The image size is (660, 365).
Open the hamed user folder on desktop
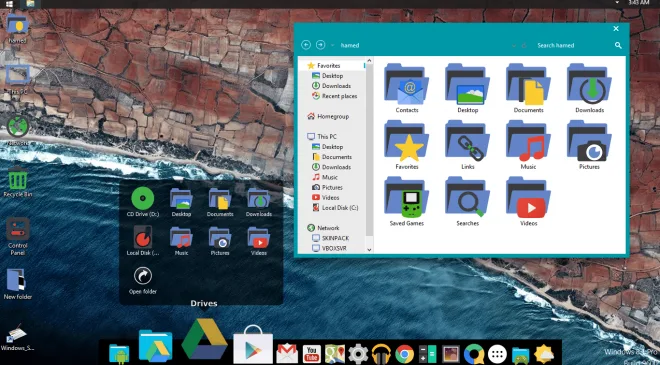[x=17, y=29]
